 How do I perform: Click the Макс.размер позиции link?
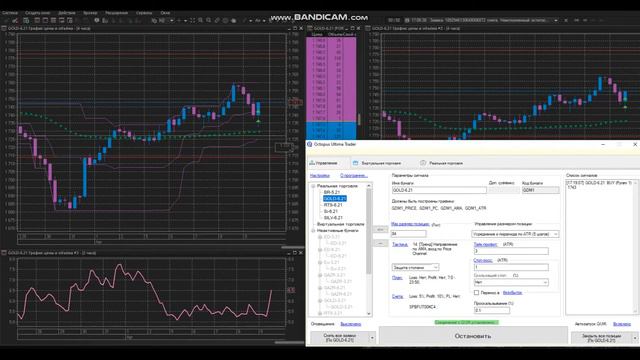[410, 224]
